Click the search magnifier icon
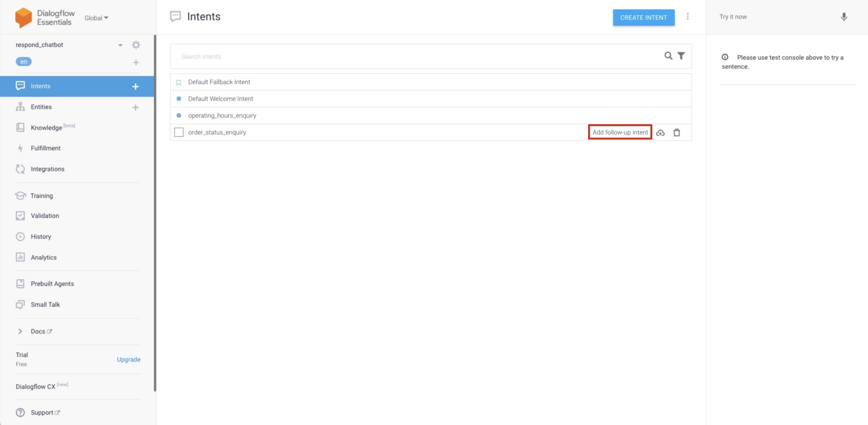 pos(668,56)
